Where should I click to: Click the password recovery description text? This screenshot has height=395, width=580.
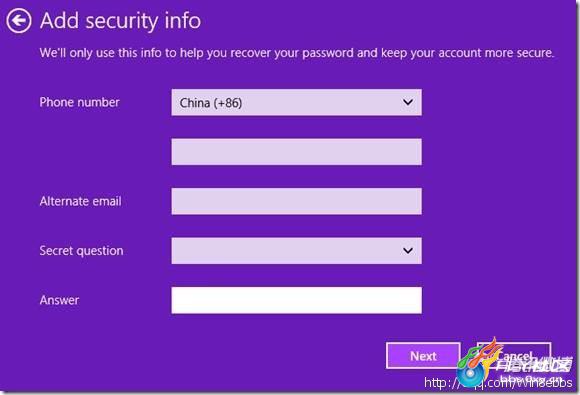tap(297, 53)
